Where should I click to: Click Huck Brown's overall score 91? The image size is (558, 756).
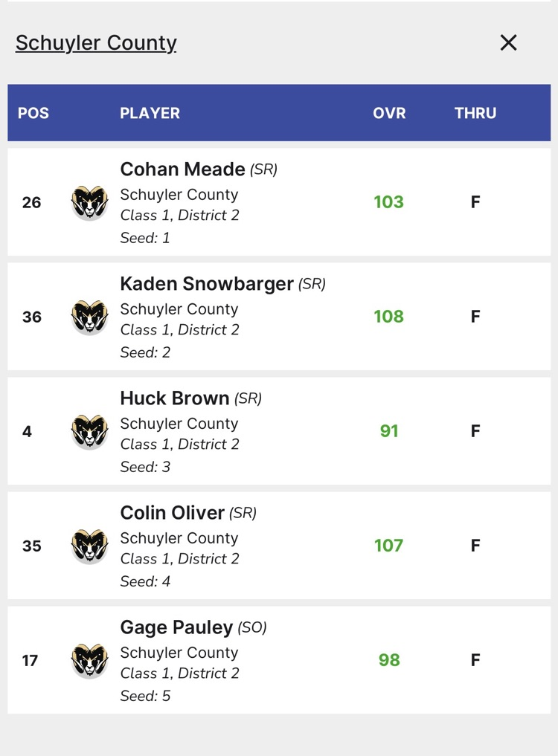click(x=389, y=431)
